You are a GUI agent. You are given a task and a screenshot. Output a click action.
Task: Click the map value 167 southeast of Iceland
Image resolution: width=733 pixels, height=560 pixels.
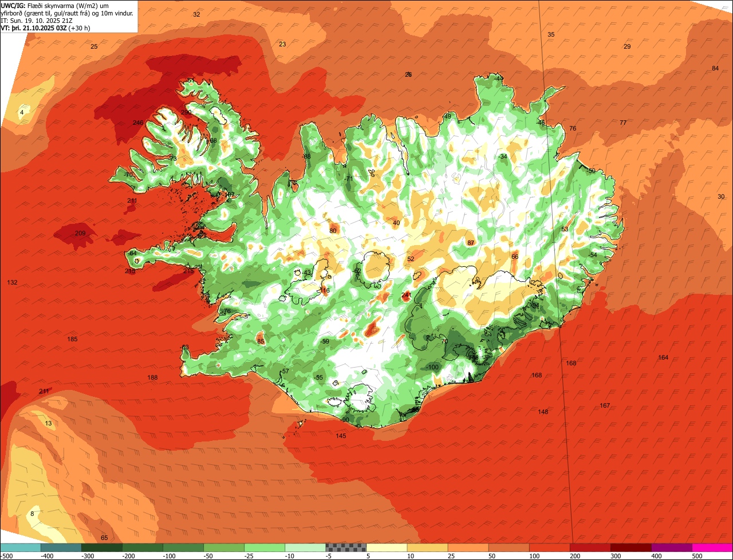pos(605,405)
